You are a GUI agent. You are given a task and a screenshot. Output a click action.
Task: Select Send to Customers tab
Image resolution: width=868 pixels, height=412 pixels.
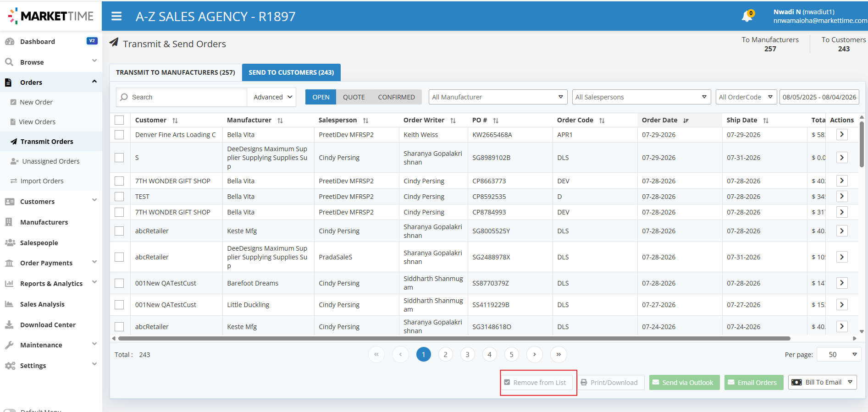(291, 72)
